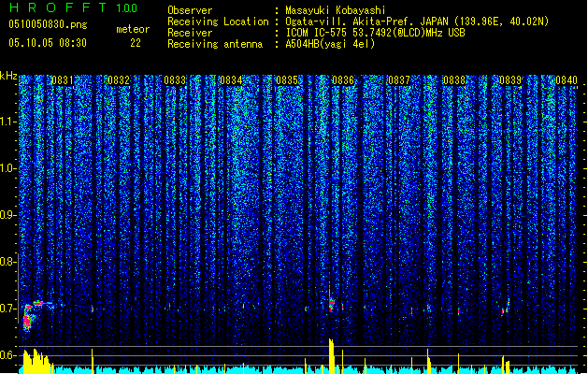Viewport: 588px width, 374px height.
Task: Click the 'Receiving antenna' field label
Action: 215,44
